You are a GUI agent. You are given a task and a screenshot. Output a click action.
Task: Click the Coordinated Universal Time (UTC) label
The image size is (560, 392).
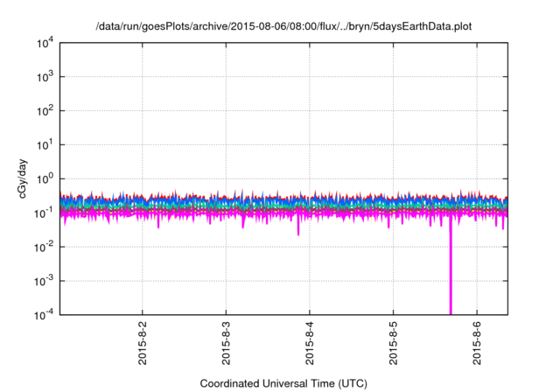click(283, 384)
